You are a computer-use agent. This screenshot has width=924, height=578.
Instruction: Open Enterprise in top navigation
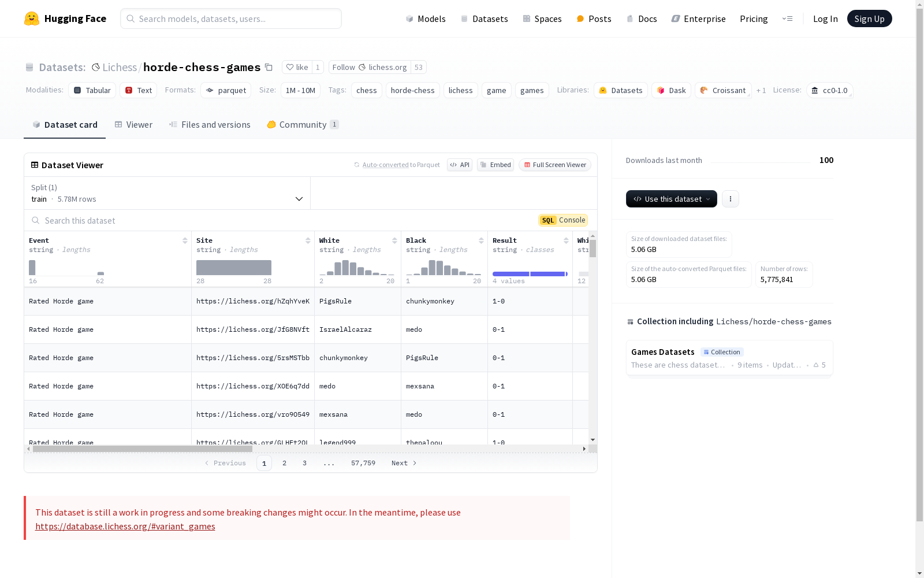(x=698, y=18)
